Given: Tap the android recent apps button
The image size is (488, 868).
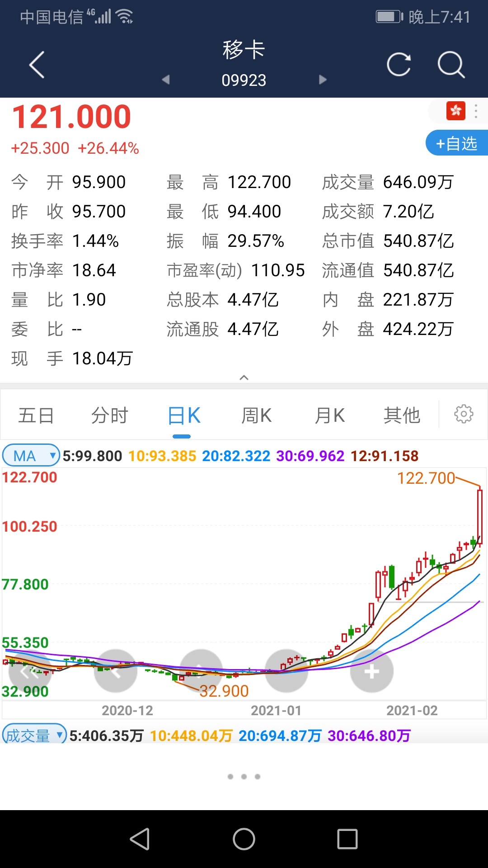Looking at the screenshot, I should point(347,839).
